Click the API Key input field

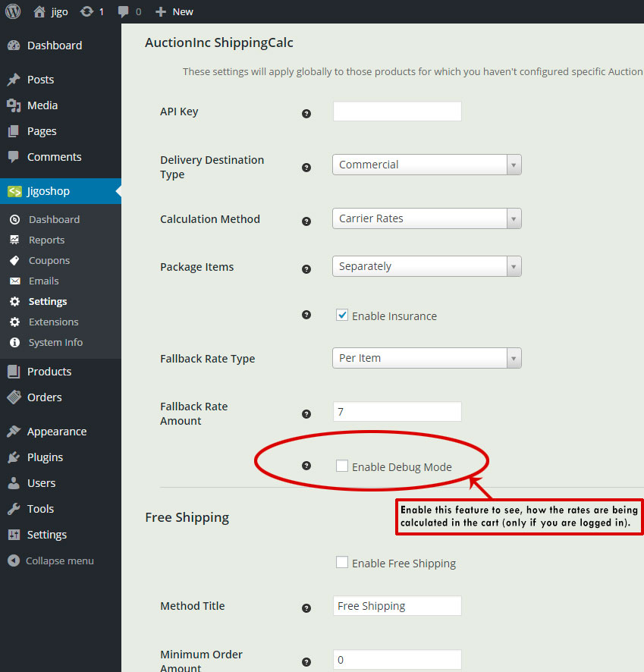[x=397, y=111]
